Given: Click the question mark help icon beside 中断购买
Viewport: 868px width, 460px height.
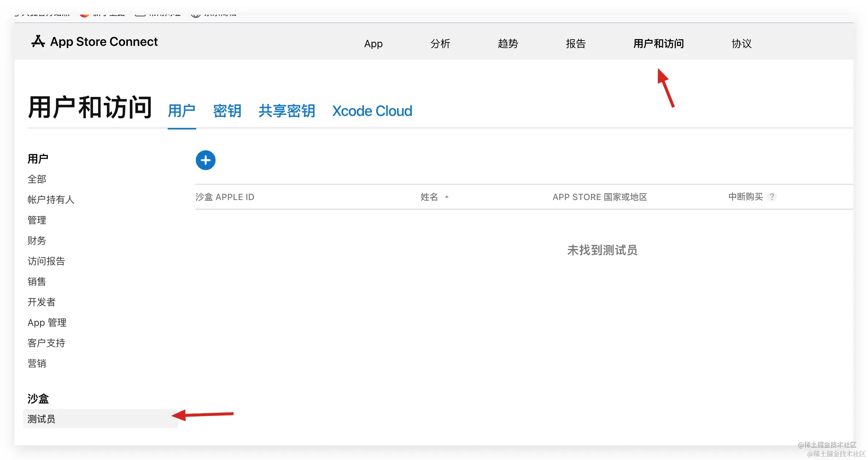Looking at the screenshot, I should (772, 197).
